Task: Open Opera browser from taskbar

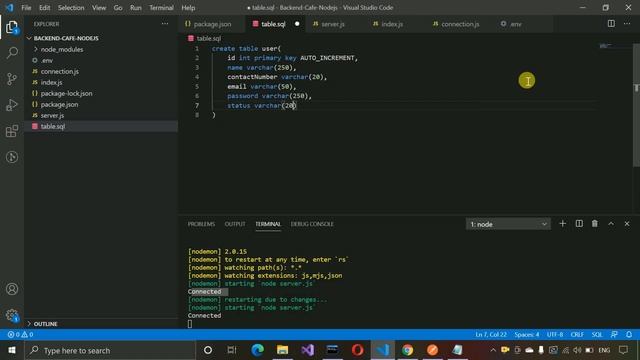Action: pos(358,350)
